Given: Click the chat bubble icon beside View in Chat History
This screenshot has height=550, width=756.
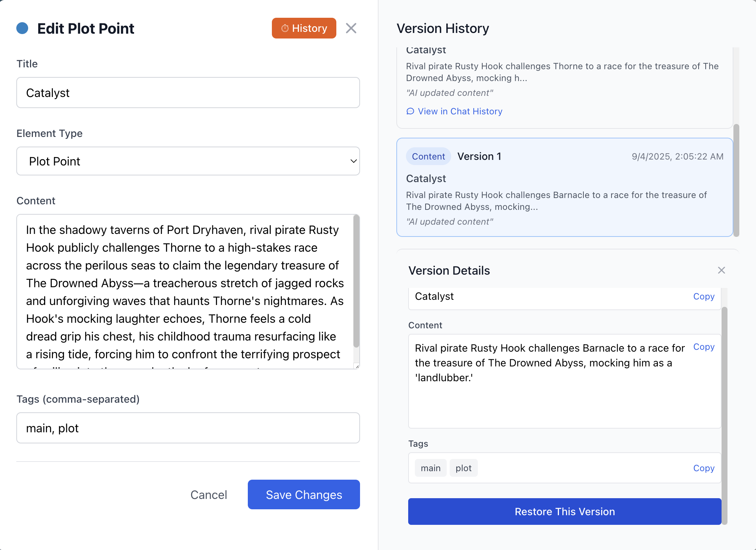Looking at the screenshot, I should 410,111.
